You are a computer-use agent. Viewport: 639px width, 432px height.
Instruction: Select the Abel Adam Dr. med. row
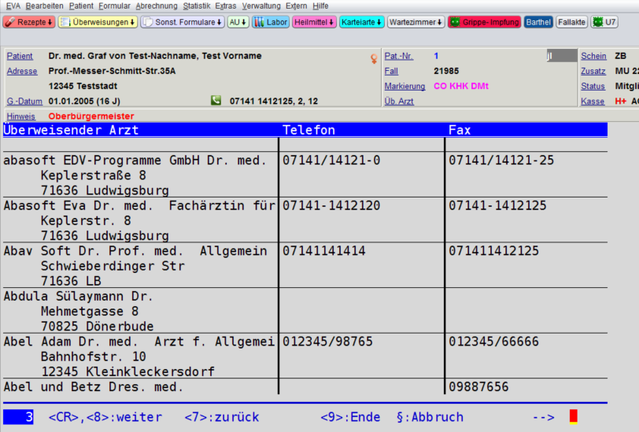pos(305,356)
